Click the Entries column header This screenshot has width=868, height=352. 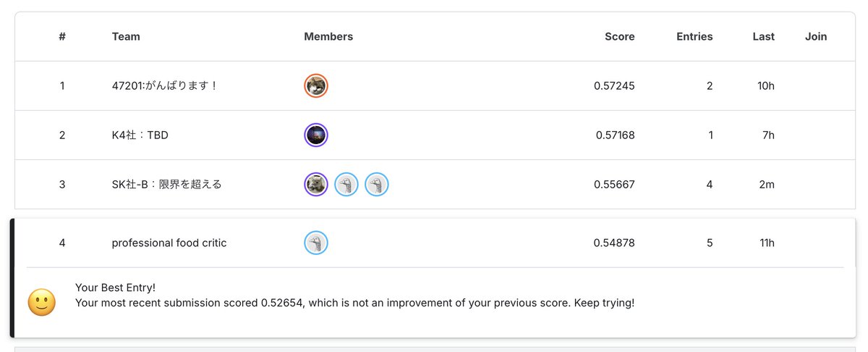[x=694, y=37]
